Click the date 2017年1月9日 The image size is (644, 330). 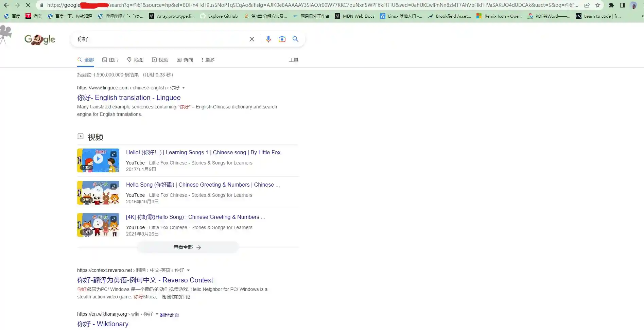(141, 169)
